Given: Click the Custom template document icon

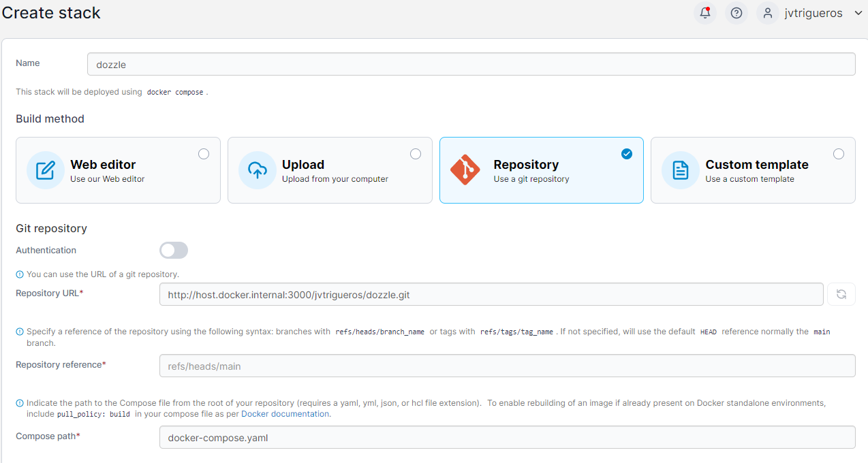Looking at the screenshot, I should click(680, 170).
